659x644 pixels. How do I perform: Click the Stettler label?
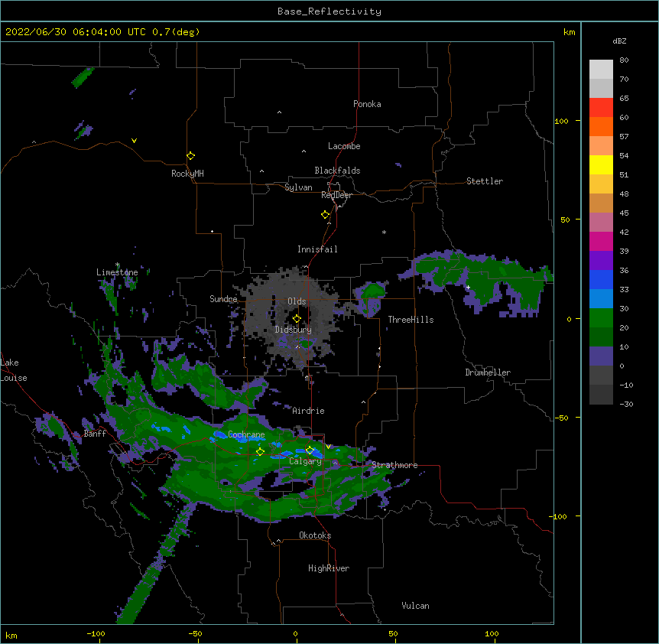pos(485,181)
